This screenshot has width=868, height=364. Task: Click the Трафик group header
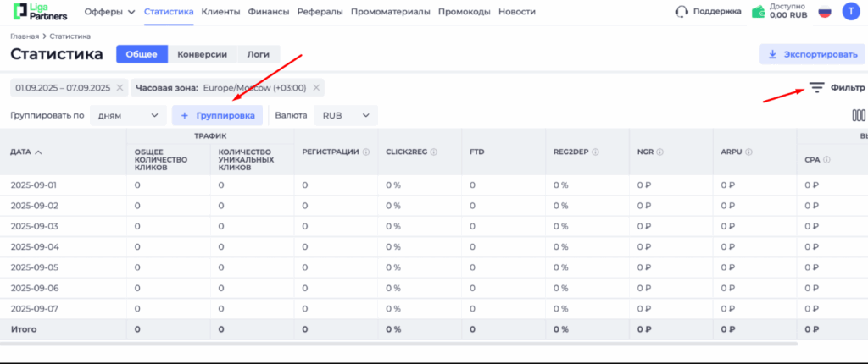210,135
